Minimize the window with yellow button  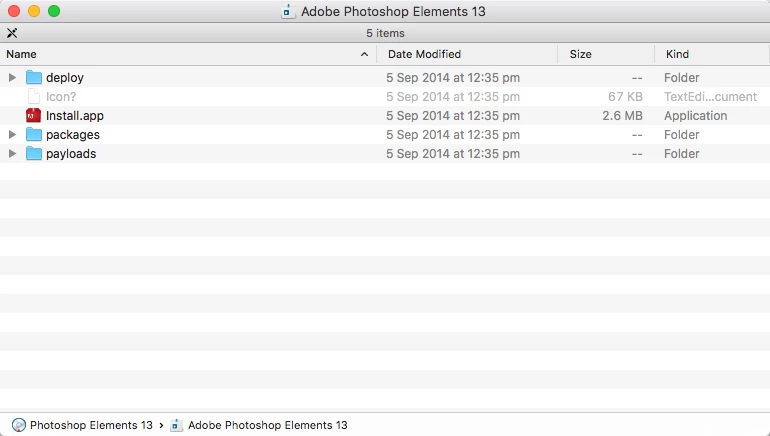[34, 11]
